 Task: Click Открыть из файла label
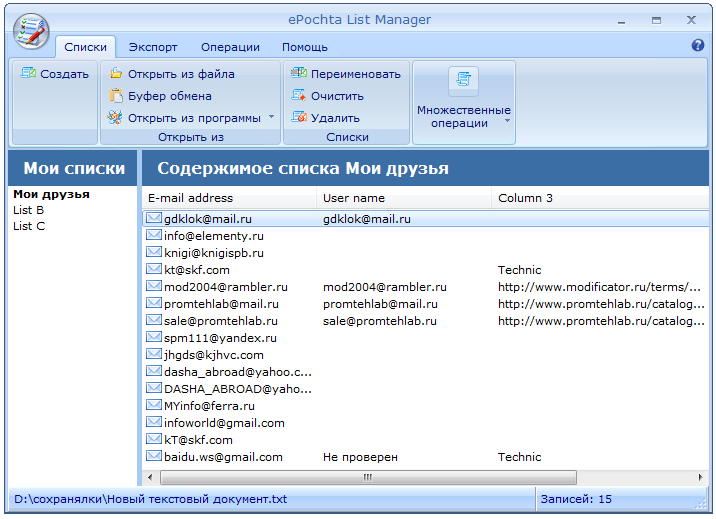coord(181,74)
